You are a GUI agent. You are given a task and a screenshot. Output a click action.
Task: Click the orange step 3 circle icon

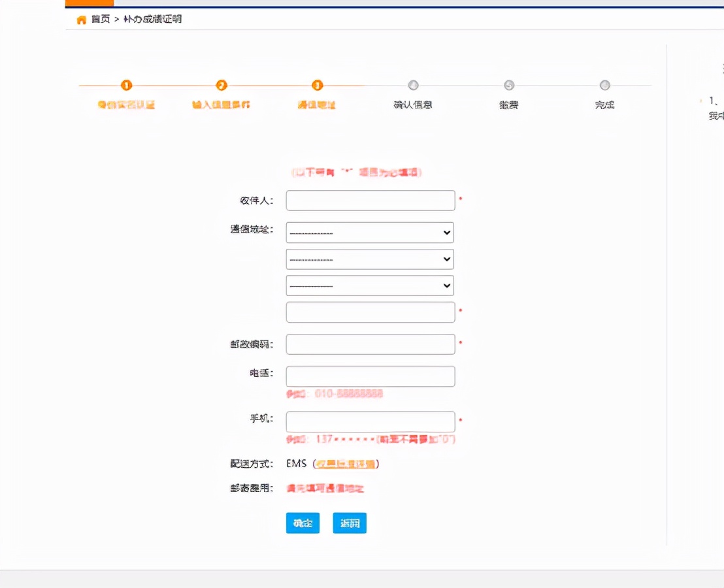pyautogui.click(x=317, y=85)
